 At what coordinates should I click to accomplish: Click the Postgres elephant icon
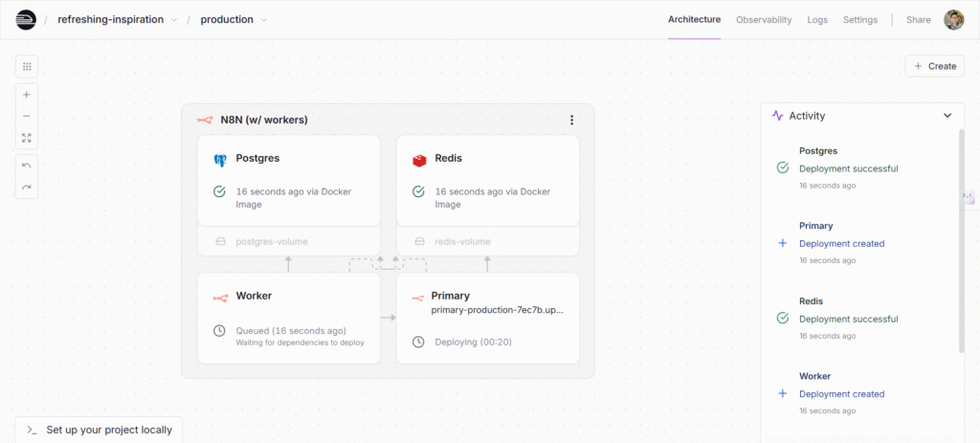(x=219, y=160)
